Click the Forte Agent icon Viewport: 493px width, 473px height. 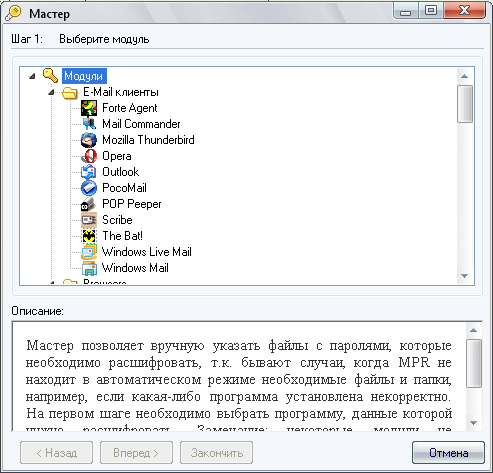coord(89,108)
